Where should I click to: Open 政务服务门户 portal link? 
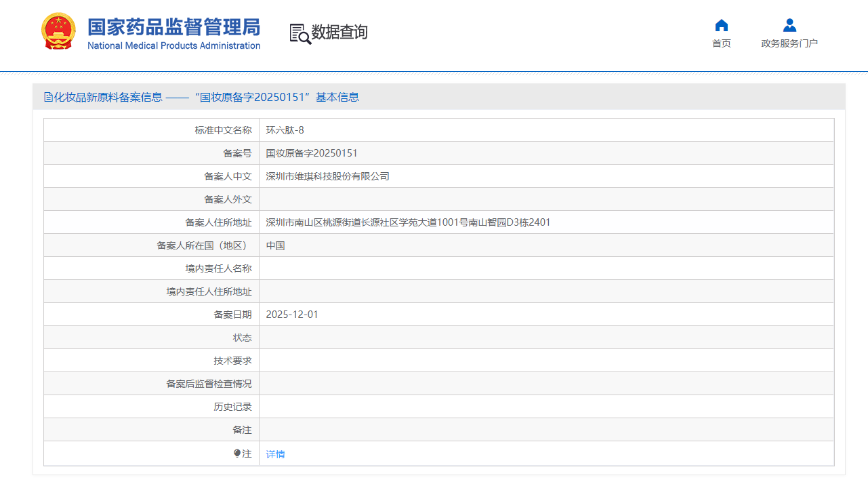point(789,42)
